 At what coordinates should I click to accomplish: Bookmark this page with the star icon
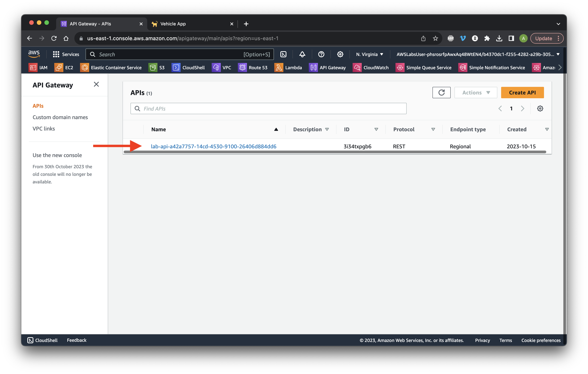(x=435, y=38)
